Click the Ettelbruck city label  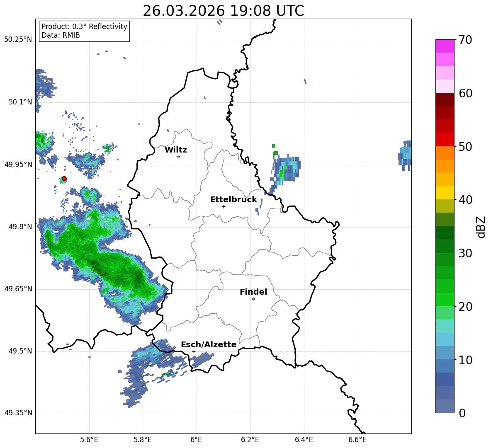coord(233,200)
